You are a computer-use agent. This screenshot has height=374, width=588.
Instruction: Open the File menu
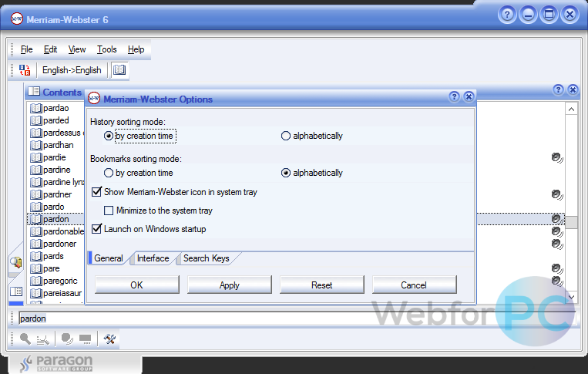(27, 49)
